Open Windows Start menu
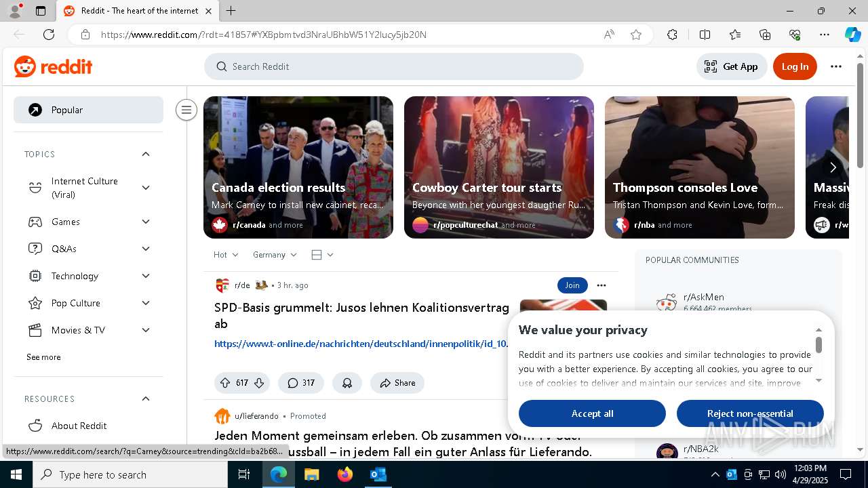 click(16, 474)
